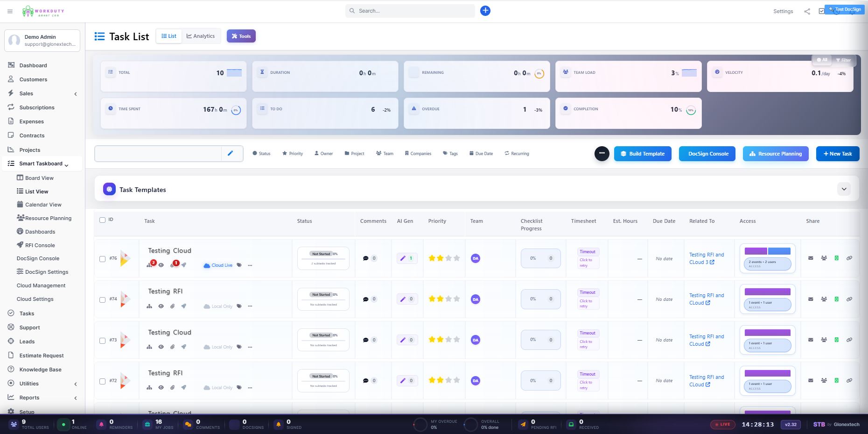Click the blue plus icon beside search
The image size is (868, 434).
(x=485, y=11)
